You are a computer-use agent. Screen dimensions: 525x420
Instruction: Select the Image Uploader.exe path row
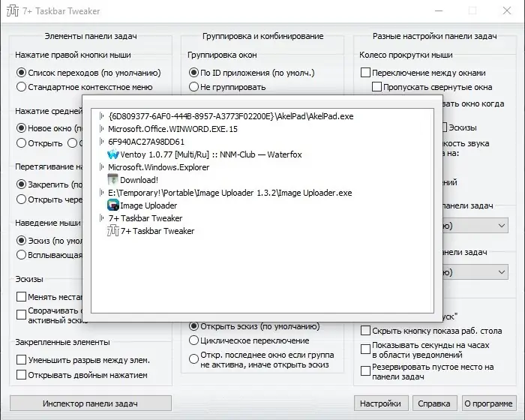(x=230, y=193)
